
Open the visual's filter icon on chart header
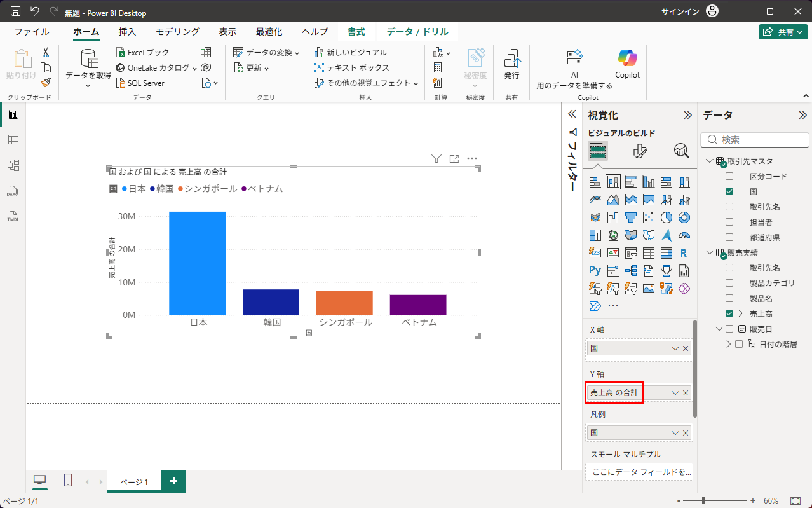point(436,158)
